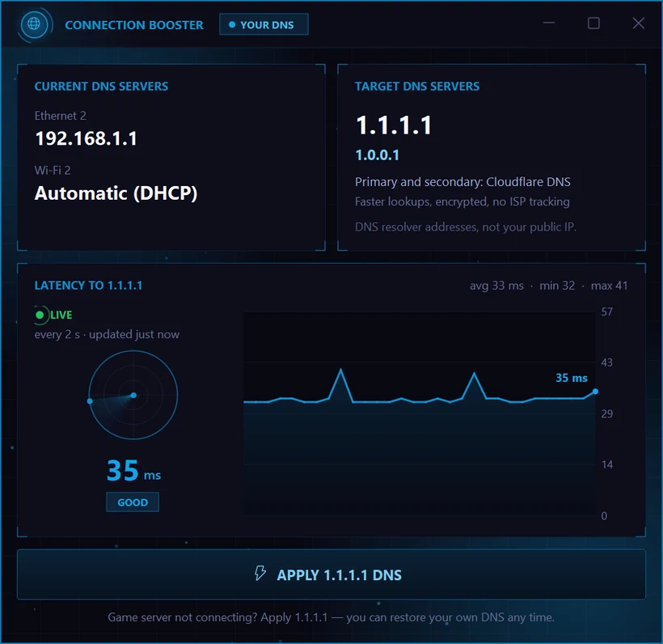Image resolution: width=663 pixels, height=644 pixels.
Task: Click the globe logo icon
Action: pos(34,24)
